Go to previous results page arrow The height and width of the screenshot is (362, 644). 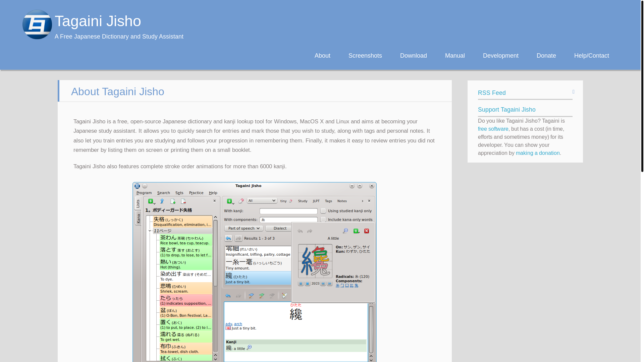coord(228,238)
